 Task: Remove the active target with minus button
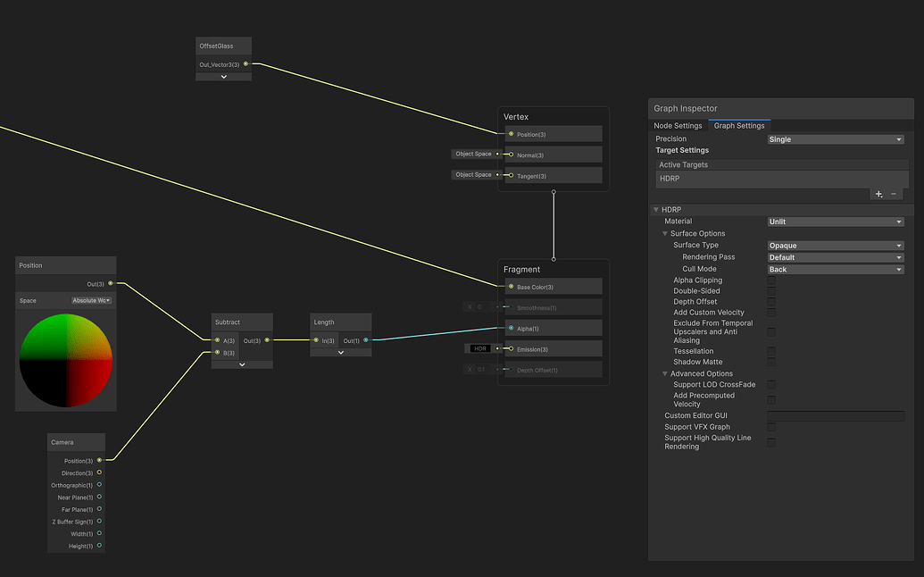tap(894, 194)
